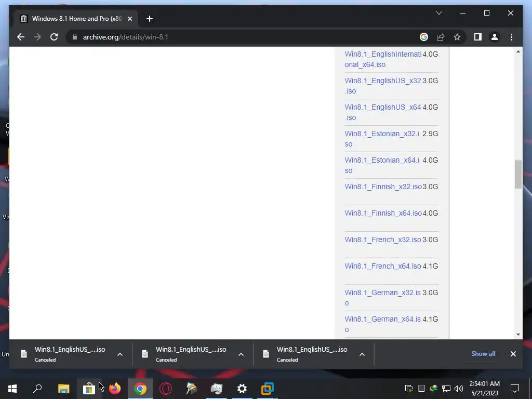
Task: Download Win8.1_EnglishUS_x64.iso
Action: click(x=383, y=112)
